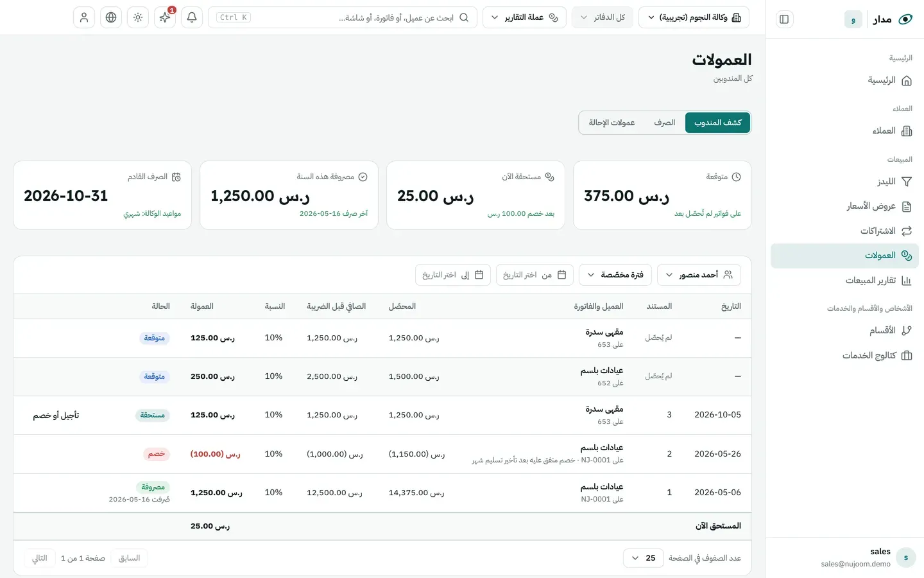Collapse the sidebar with the panel icon

point(784,19)
